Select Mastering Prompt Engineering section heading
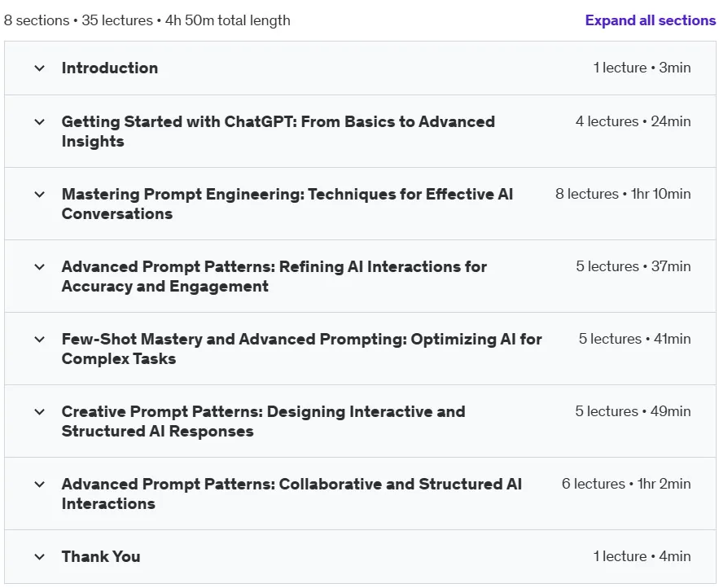The width and height of the screenshot is (719, 588). (287, 204)
